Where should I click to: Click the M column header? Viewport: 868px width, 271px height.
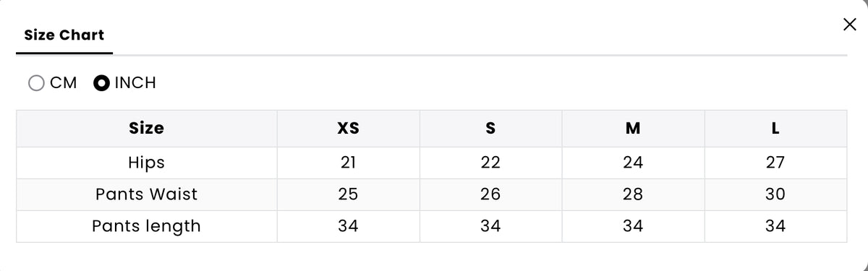tap(633, 129)
